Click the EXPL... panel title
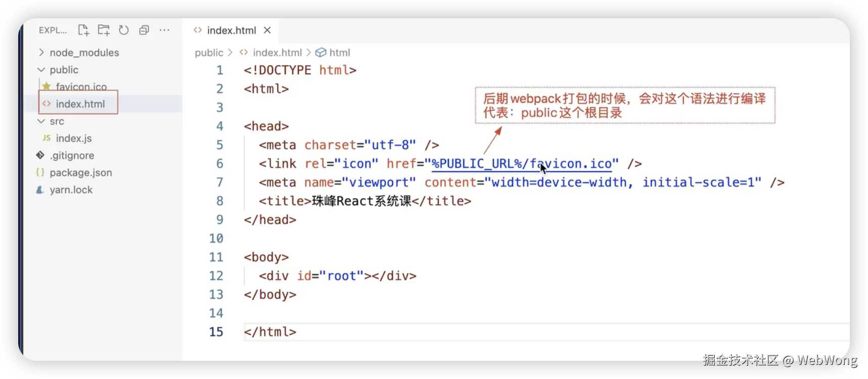 [53, 30]
